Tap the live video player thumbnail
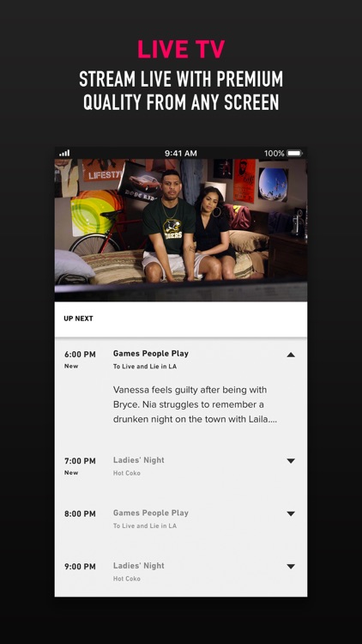This screenshot has width=362, height=644. point(181,230)
